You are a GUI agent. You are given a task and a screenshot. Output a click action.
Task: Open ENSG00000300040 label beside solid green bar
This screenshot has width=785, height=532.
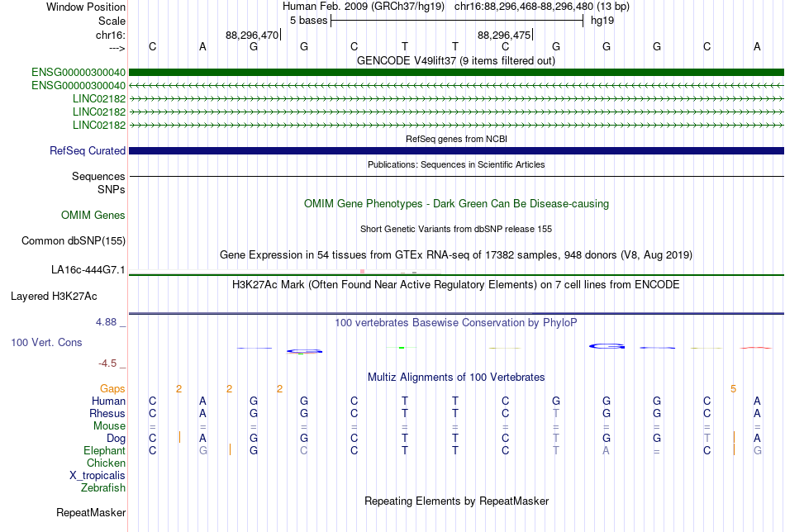[78, 73]
